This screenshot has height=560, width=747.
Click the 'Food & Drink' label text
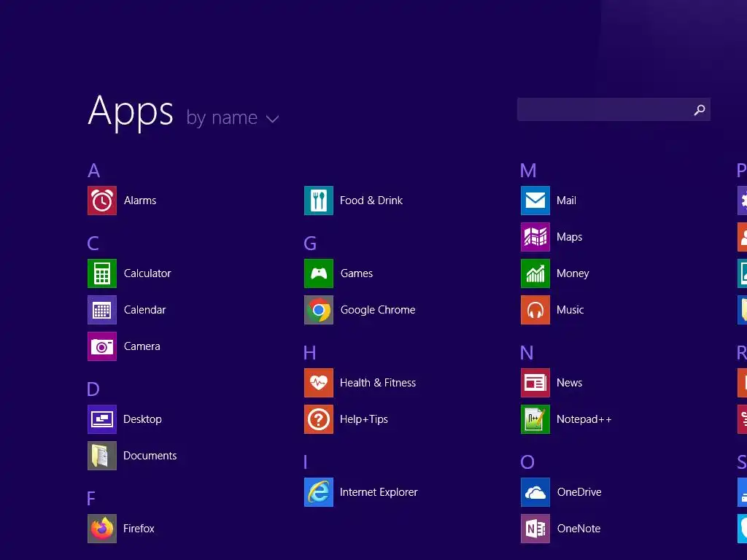[371, 201]
